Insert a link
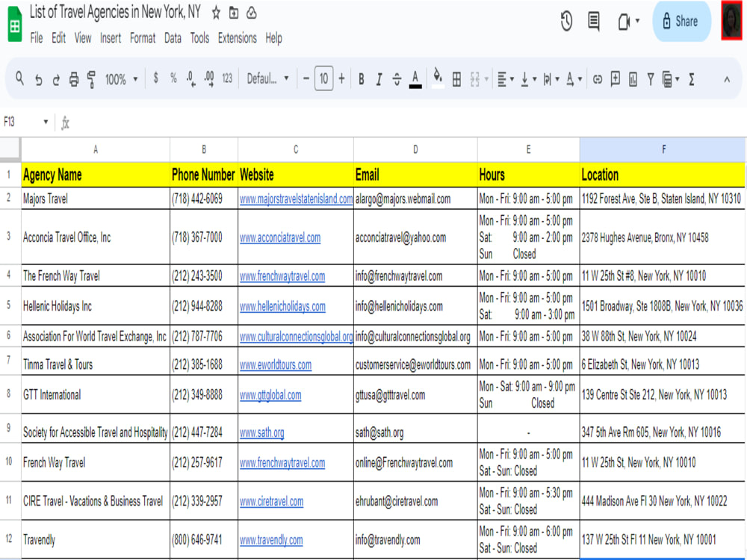This screenshot has height=560, width=747. click(x=598, y=80)
